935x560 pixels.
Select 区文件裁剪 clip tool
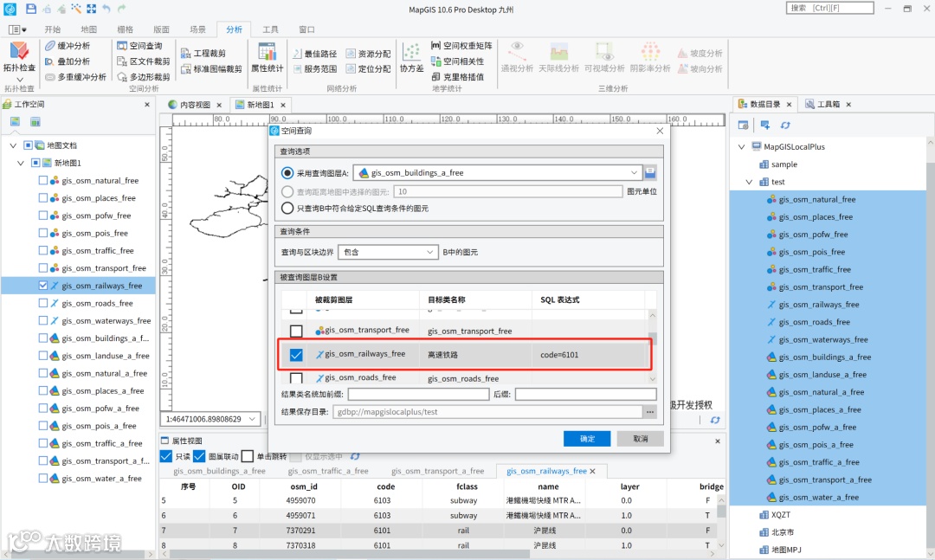(x=144, y=61)
